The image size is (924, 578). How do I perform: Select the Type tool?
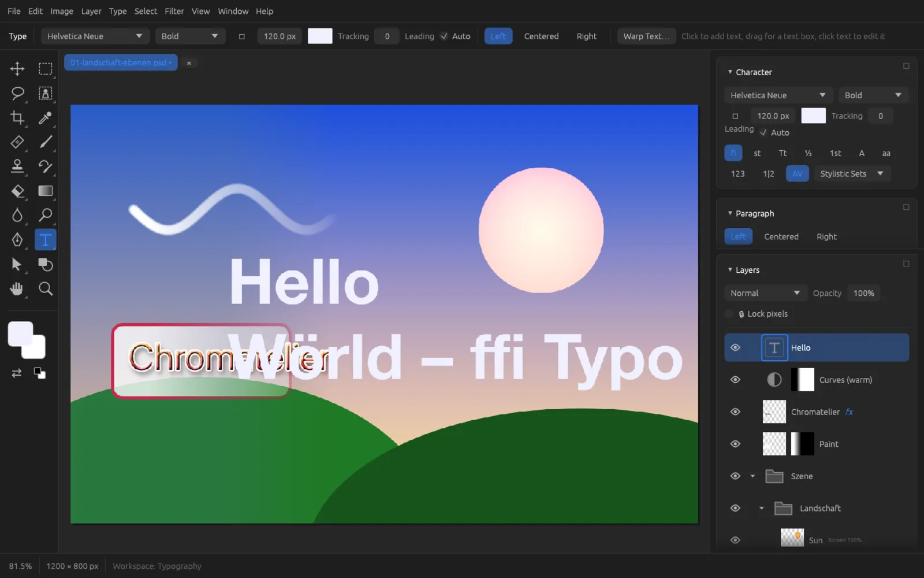pos(45,240)
